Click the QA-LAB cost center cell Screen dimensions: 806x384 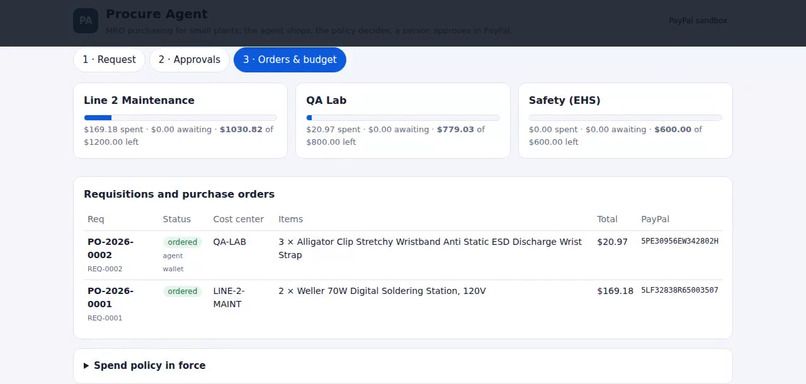pyautogui.click(x=230, y=242)
